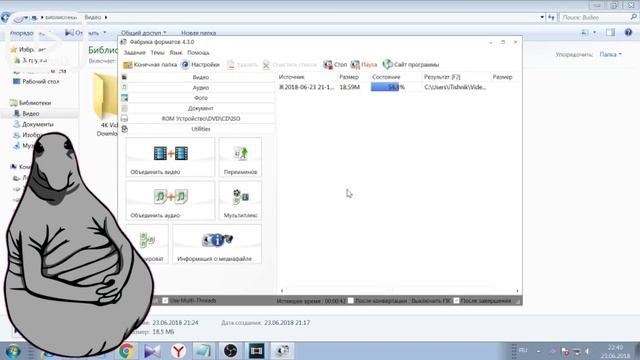Launch the Объединить видео tool
Screen dimensions: 640x360
pos(170,157)
